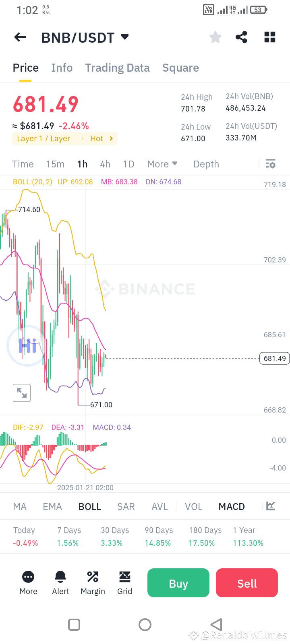
Task: Go back with the back arrow
Action: (20, 37)
